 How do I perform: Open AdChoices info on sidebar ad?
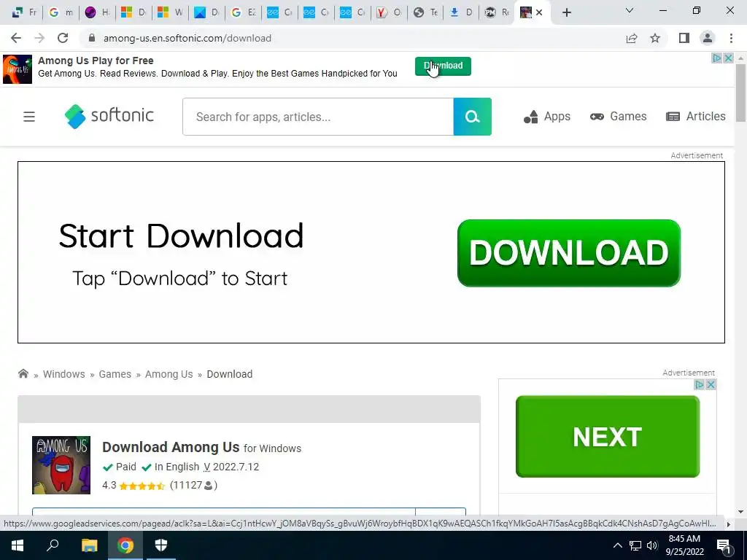tap(699, 384)
